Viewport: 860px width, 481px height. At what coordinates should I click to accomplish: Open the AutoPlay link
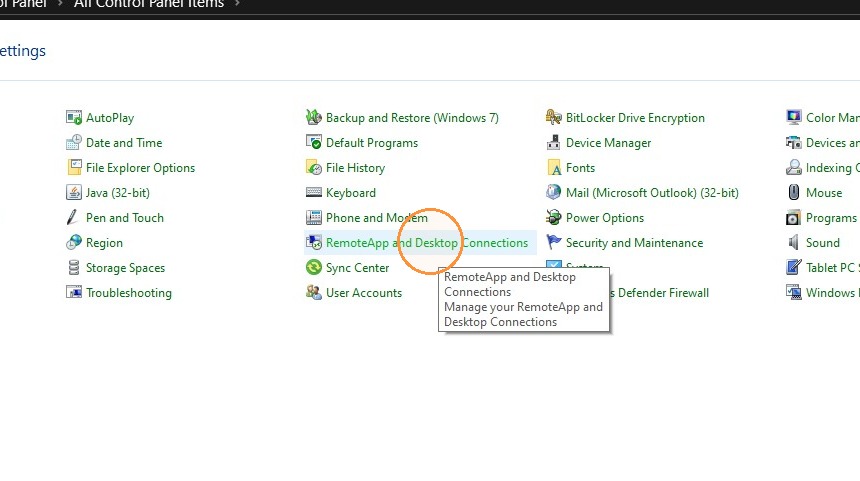110,118
